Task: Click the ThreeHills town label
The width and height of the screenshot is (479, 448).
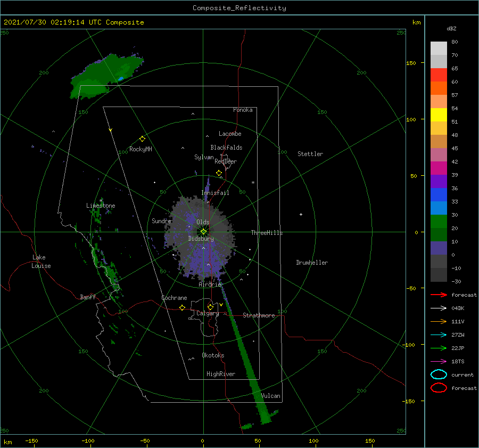Action: pyautogui.click(x=267, y=233)
